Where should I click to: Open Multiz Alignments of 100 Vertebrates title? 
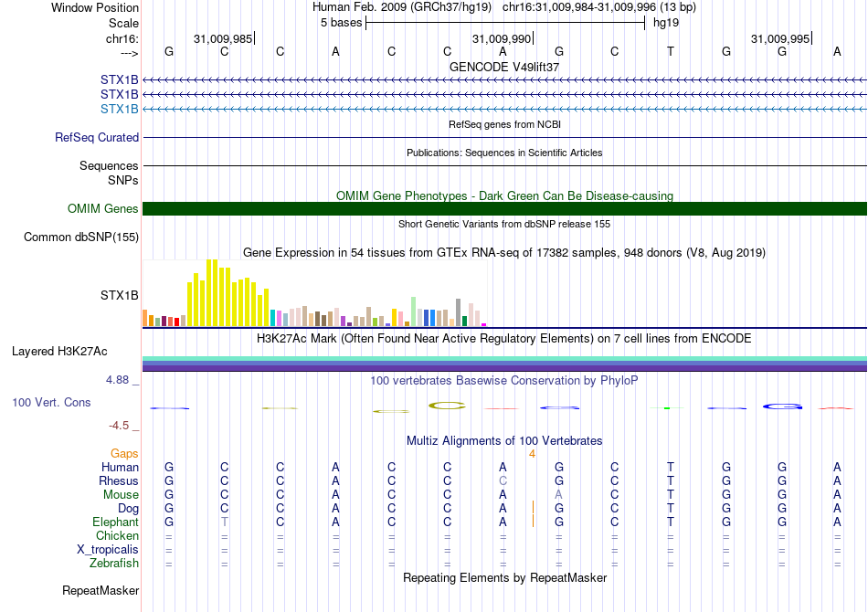[x=504, y=441]
